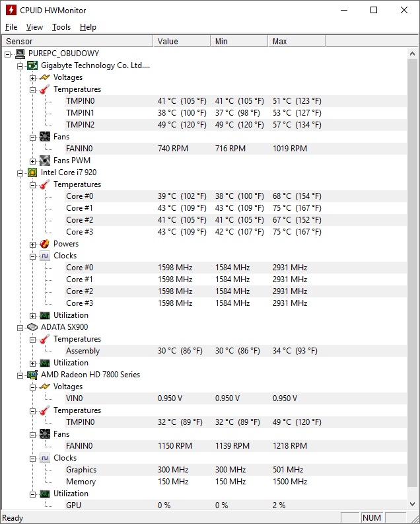Expand the Powers node under Intel Core i7
Viewport: 420px width, 524px height.
pos(32,244)
